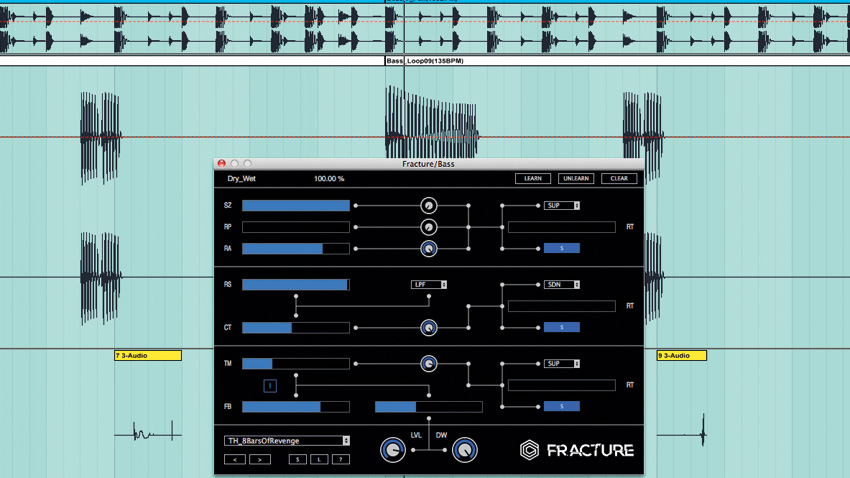The image size is (850, 478).
Task: Click the Dry_Wet parameter label
Action: (241, 178)
